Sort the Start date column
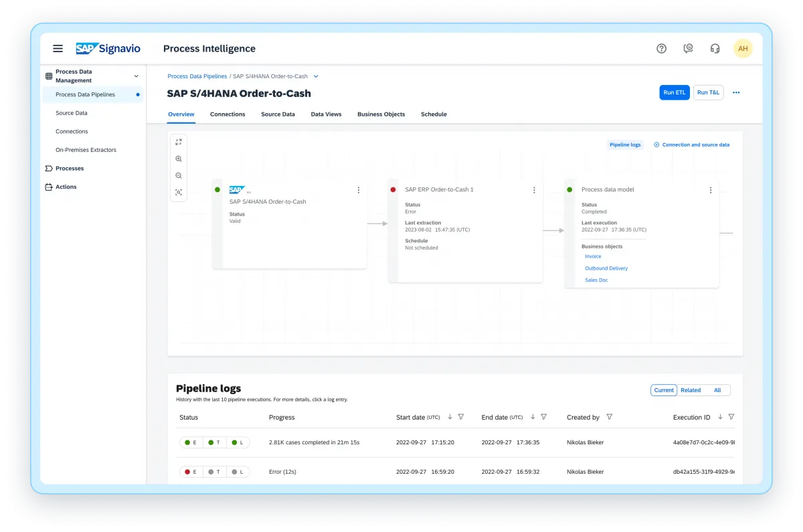 450,417
